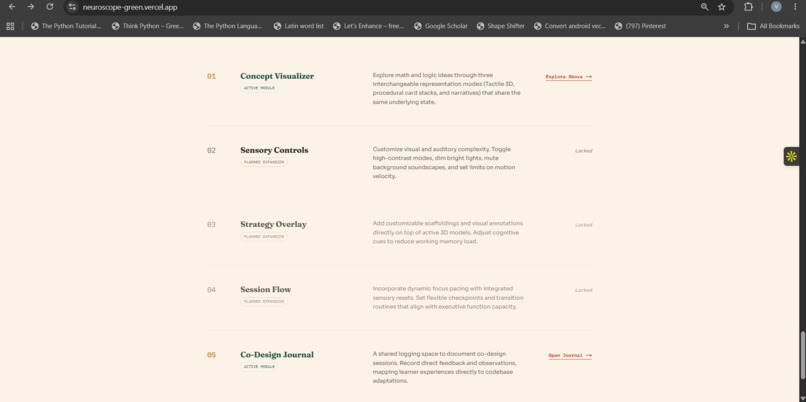This screenshot has width=806, height=402.
Task: Open the Chrome three-dot menu
Action: point(795,7)
